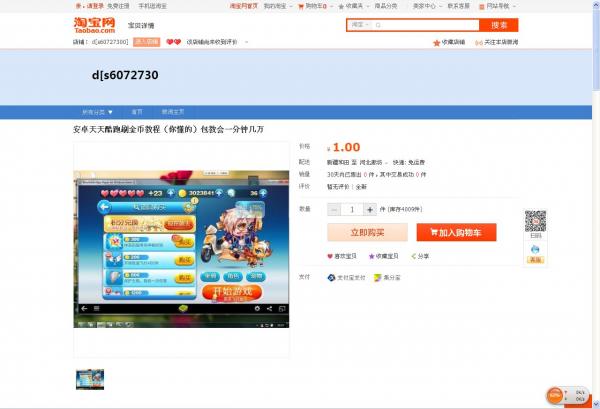Focus the Taobao search input field
Image resolution: width=600 pixels, height=409 pixels.
tap(426, 25)
